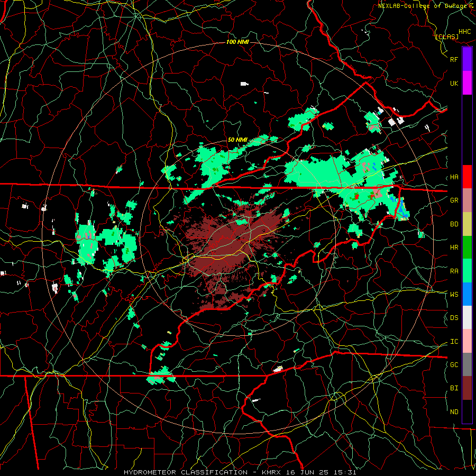Click the 16 JUN 25 date text

(307, 472)
